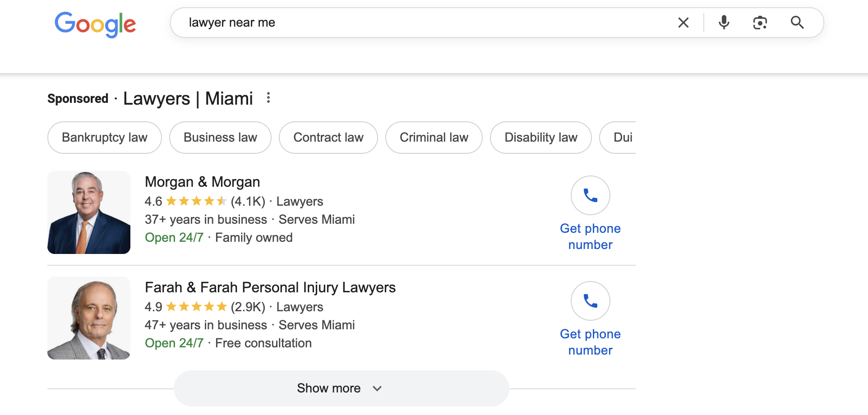Clear the search query with X icon
868x415 pixels.
(683, 23)
